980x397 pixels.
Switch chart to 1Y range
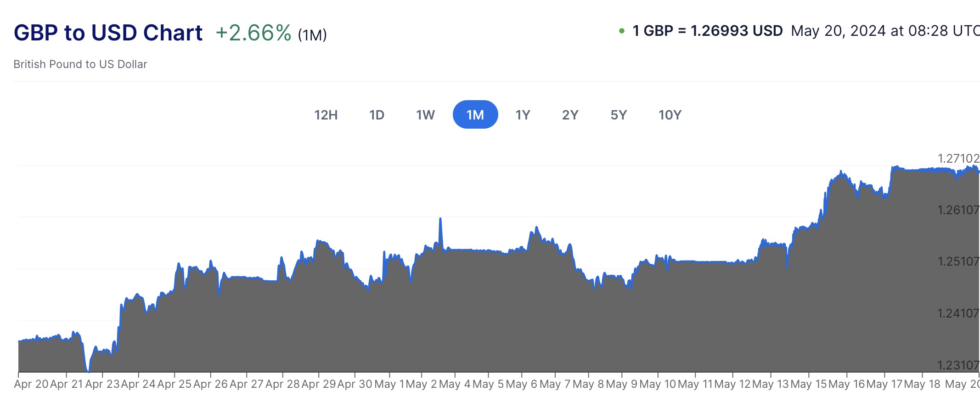tap(523, 115)
